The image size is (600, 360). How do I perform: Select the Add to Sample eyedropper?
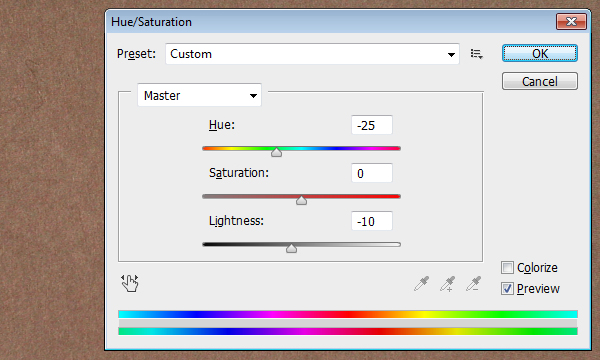pyautogui.click(x=447, y=283)
